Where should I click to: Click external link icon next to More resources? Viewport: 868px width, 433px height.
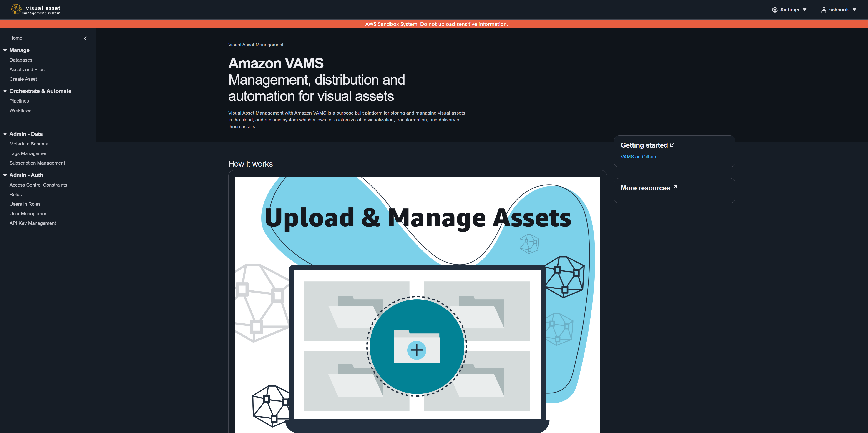coord(674,188)
